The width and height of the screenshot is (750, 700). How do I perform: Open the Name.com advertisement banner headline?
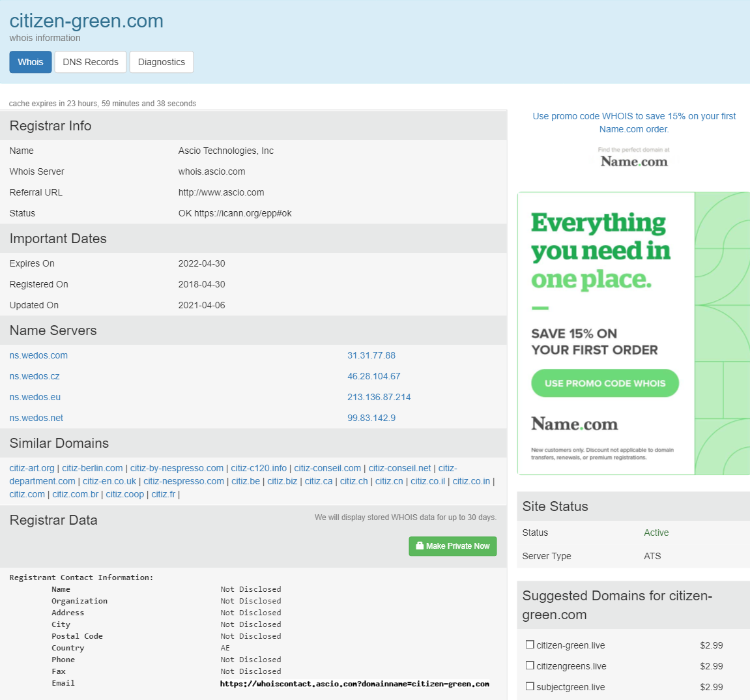coord(601,251)
